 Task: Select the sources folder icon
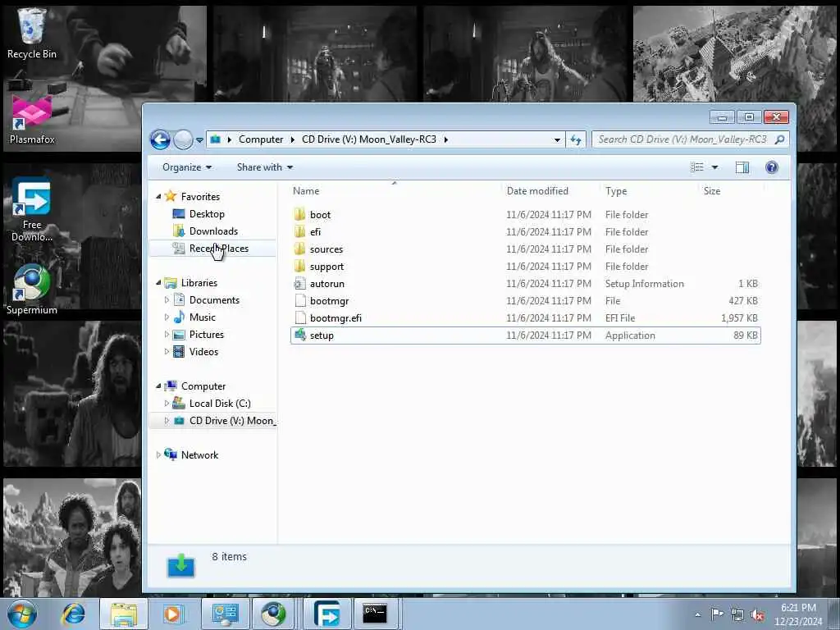click(300, 249)
